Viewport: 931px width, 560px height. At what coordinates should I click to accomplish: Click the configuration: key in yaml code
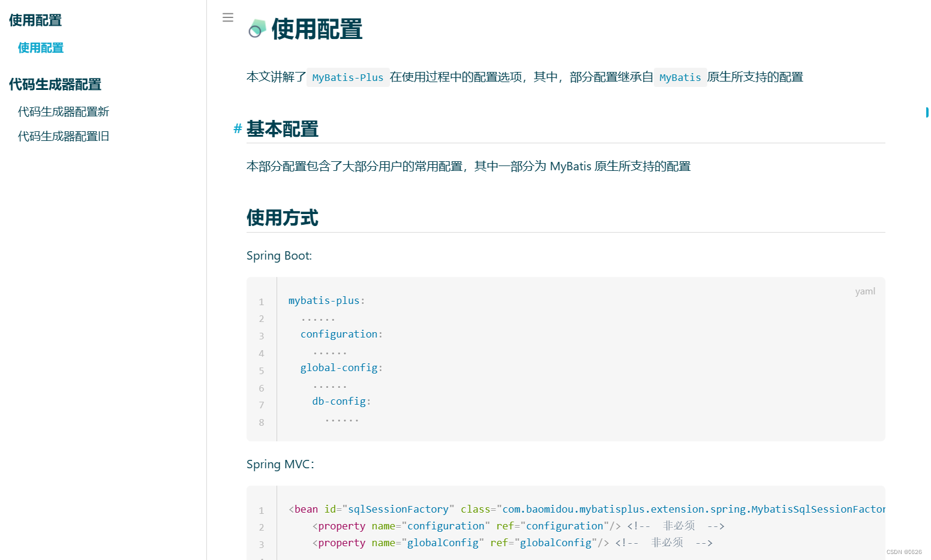coord(341,335)
